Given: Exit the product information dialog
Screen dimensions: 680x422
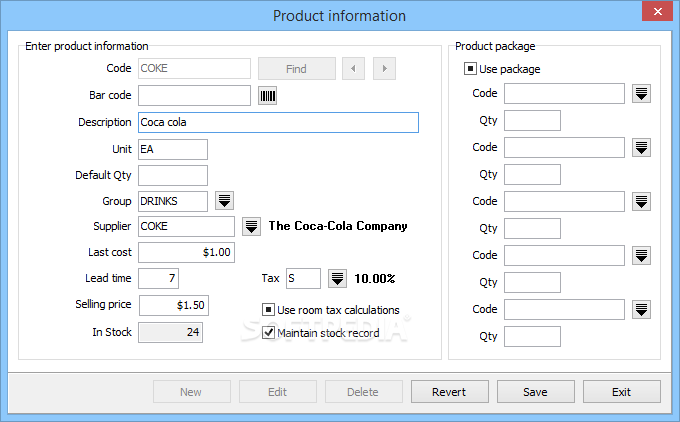Looking at the screenshot, I should (x=621, y=392).
